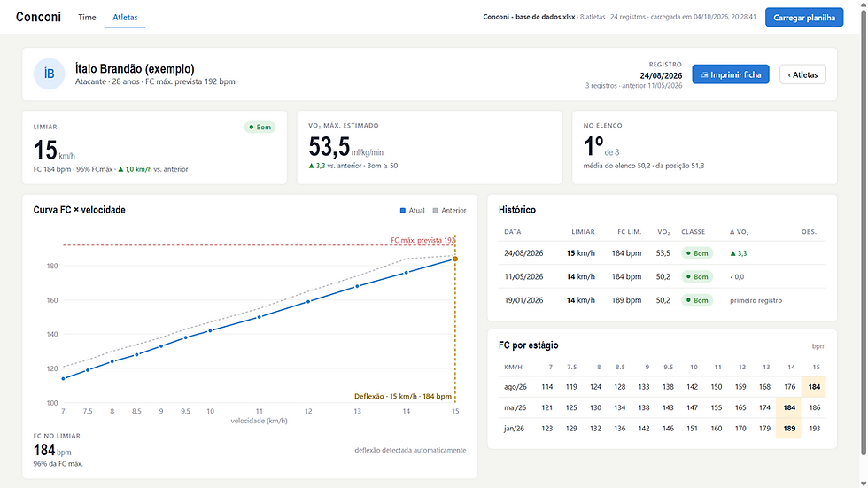Click the 53,5 VO₂ máx value

(x=329, y=147)
